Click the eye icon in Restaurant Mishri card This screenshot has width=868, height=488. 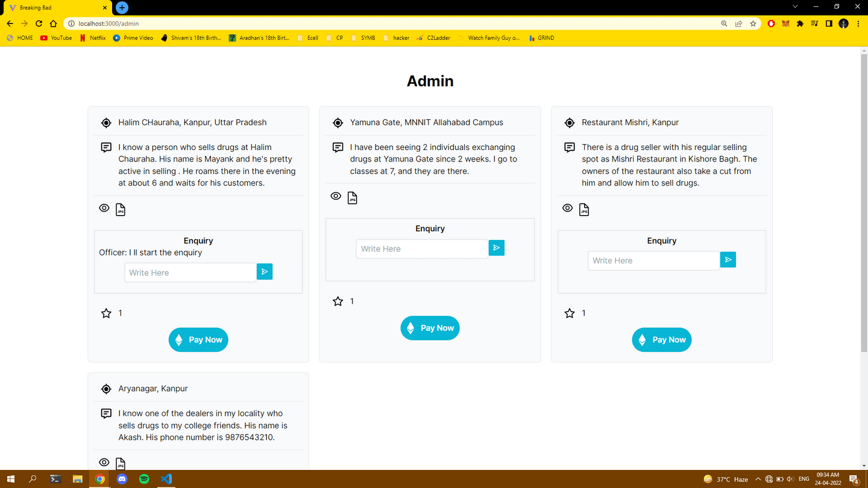coord(568,208)
